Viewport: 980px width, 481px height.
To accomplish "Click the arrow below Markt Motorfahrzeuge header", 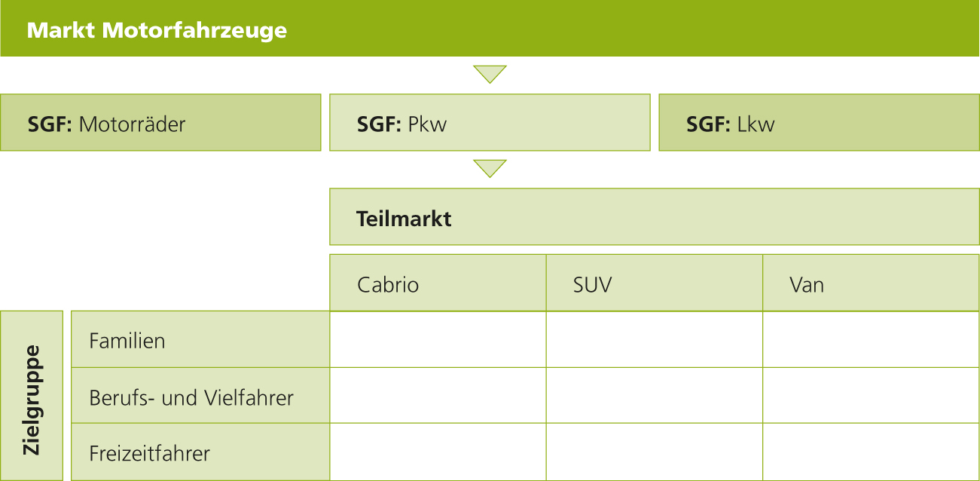I will click(490, 74).
